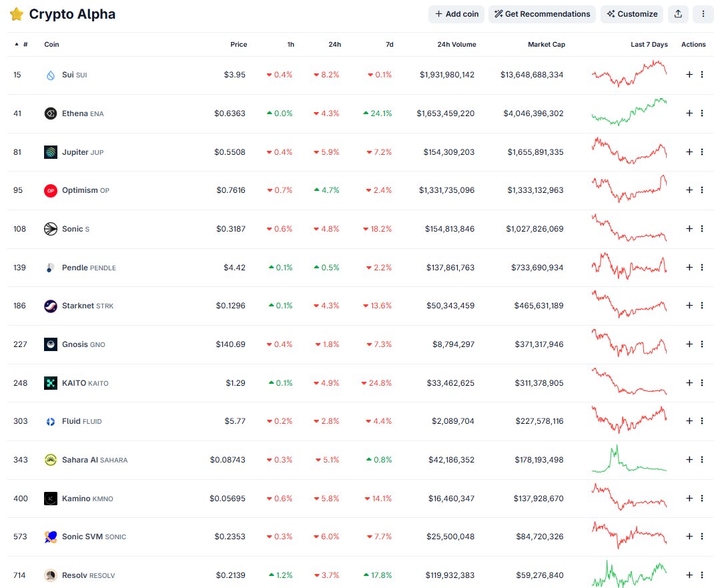Click the Starknet coin logo
Viewport: 720px width, 588px height.
(x=51, y=306)
